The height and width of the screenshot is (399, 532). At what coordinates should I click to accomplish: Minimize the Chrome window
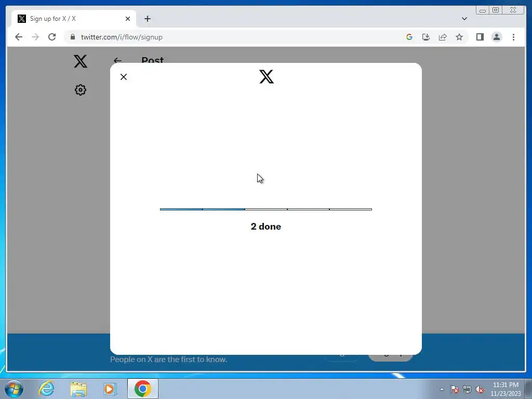pos(483,10)
